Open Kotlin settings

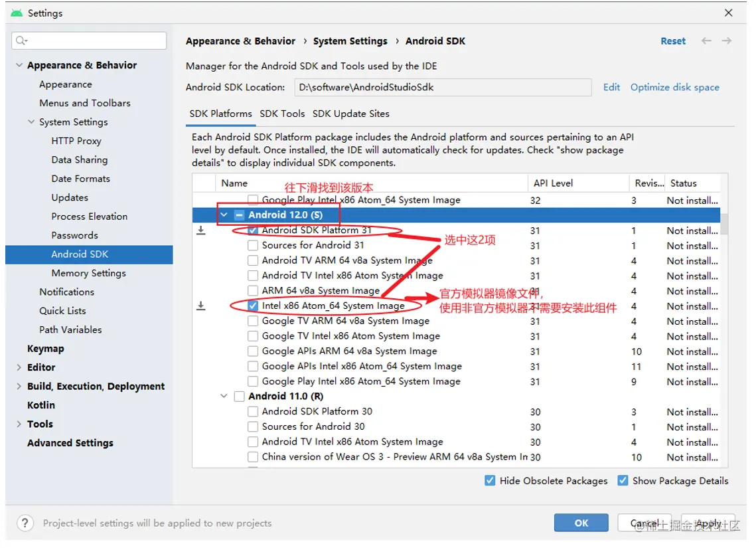point(41,405)
